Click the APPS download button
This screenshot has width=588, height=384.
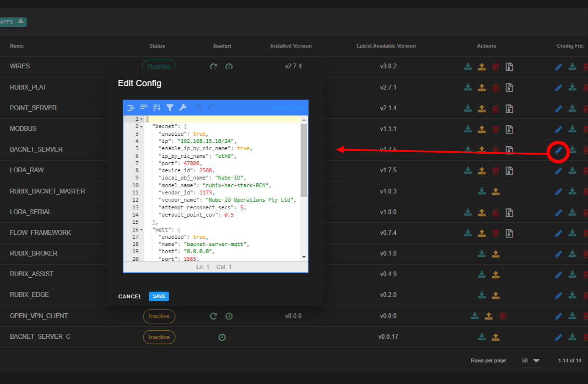coord(12,22)
